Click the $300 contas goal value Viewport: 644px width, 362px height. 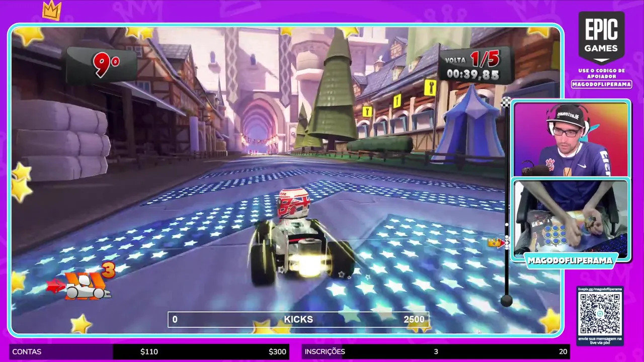[277, 352]
